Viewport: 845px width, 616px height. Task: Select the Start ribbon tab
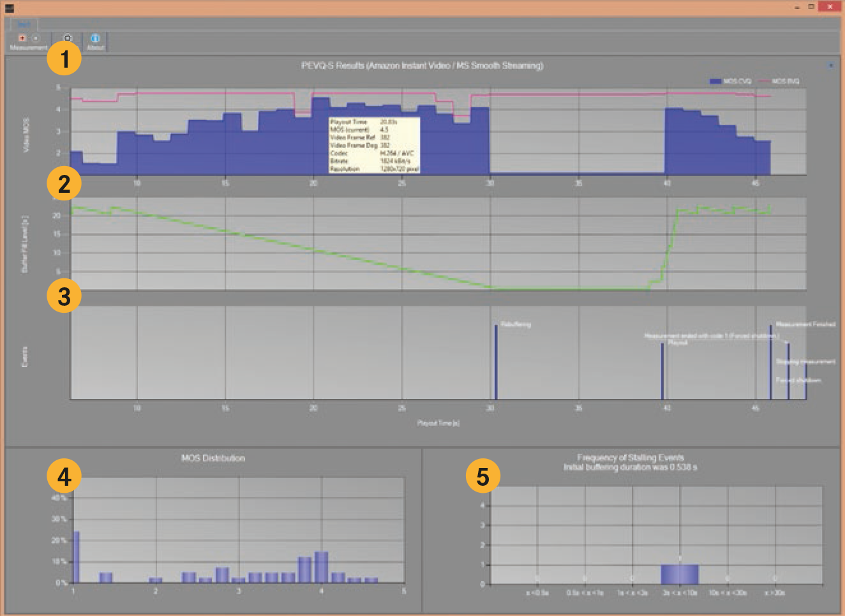coord(24,24)
